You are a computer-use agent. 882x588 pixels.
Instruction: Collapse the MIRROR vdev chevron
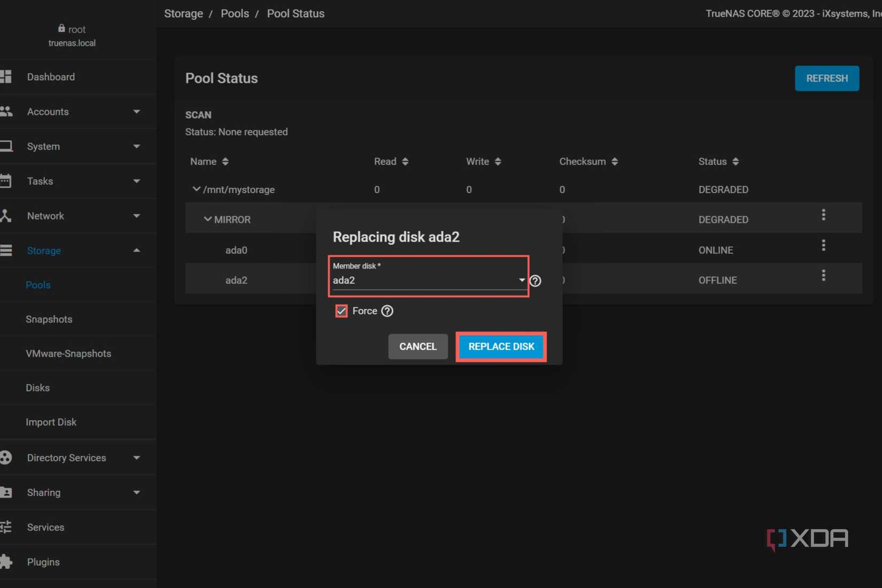coord(207,219)
